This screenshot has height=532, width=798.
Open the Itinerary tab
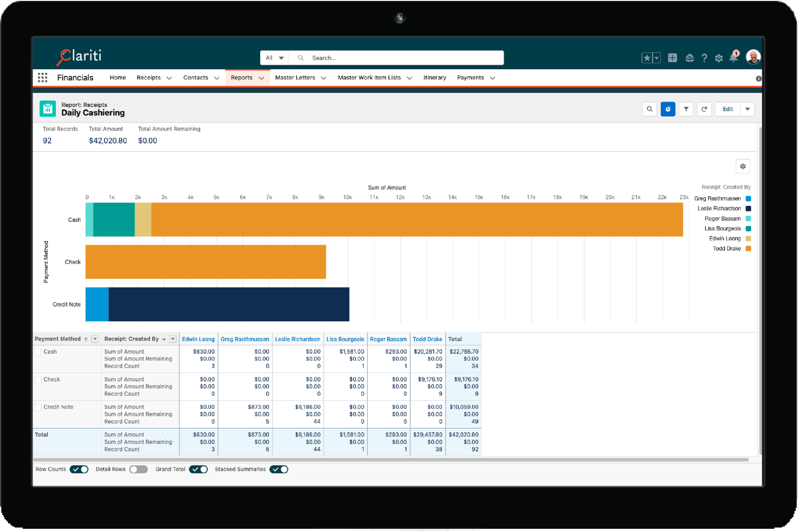(434, 77)
